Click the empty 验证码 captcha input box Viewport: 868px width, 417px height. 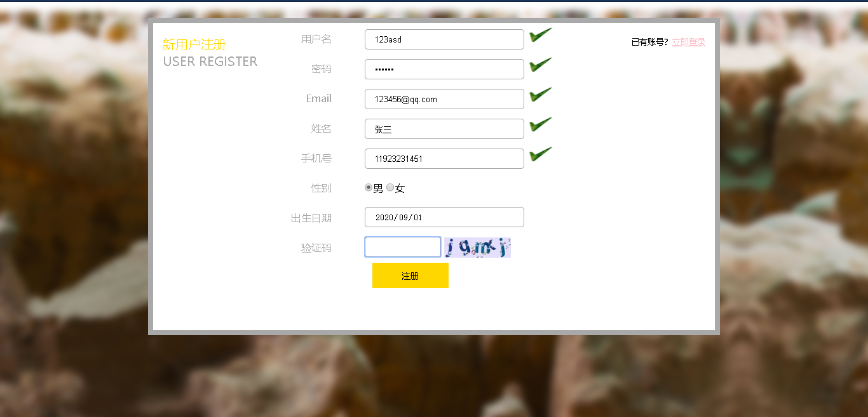(403, 247)
